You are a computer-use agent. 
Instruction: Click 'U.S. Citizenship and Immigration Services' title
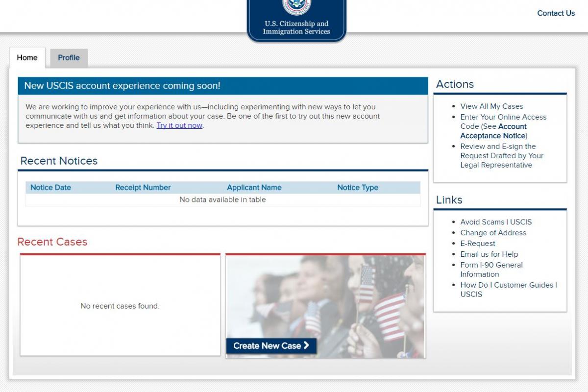tap(296, 27)
